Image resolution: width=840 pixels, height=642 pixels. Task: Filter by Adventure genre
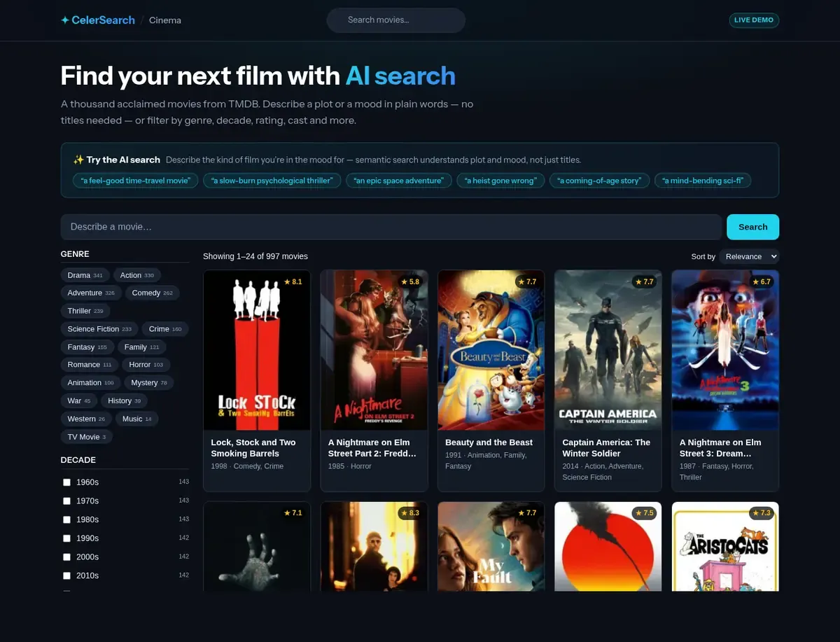tap(91, 293)
